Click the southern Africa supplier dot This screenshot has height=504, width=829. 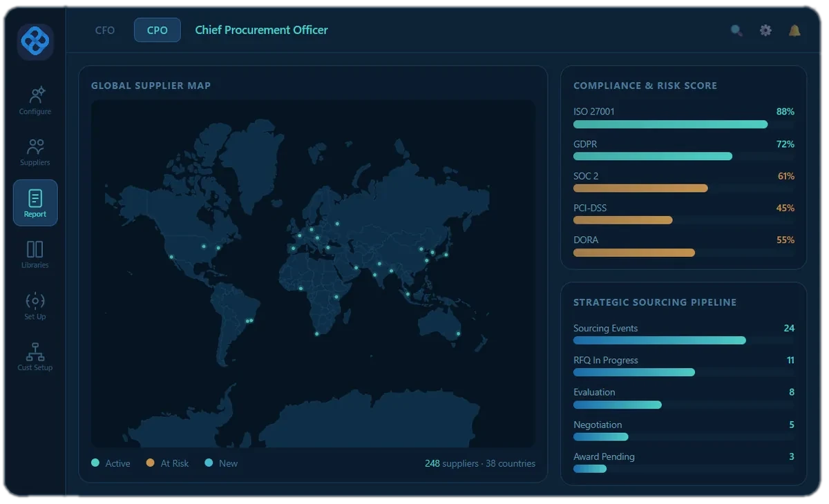pos(317,334)
